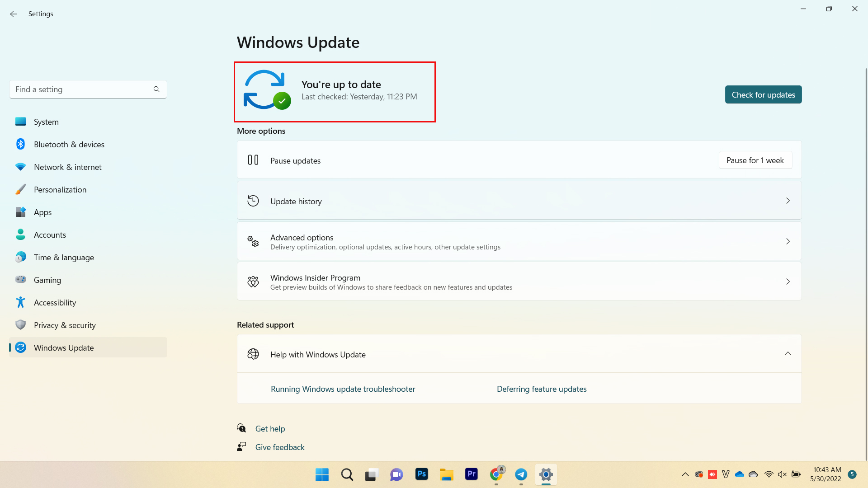Click the OneDrive cloud tray icon
Screen dimensions: 868x488
tap(740, 474)
